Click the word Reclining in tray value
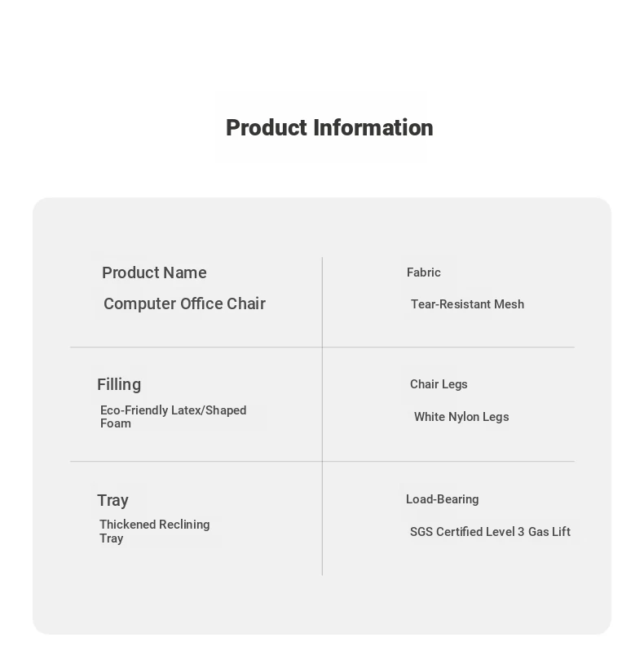The width and height of the screenshot is (644, 660). point(184,525)
